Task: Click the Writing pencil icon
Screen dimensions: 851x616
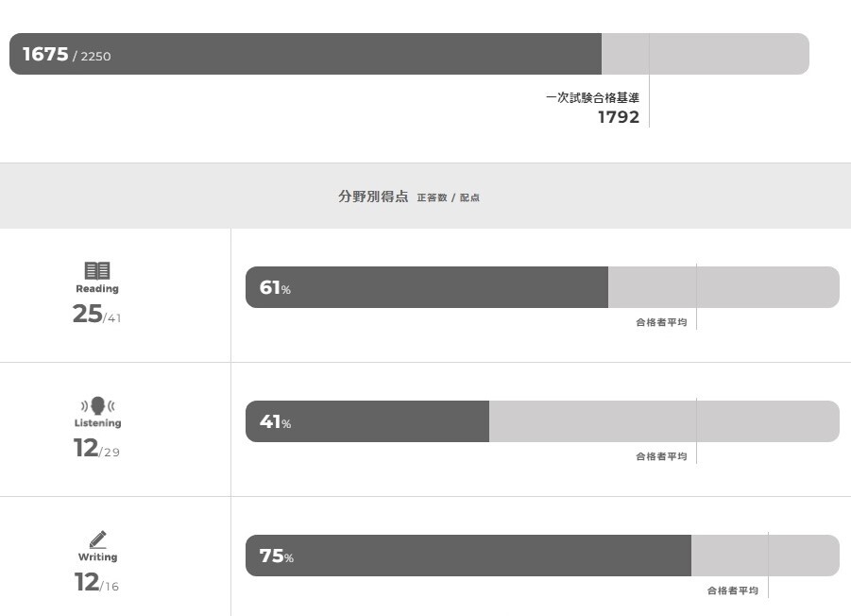Action: point(97,539)
